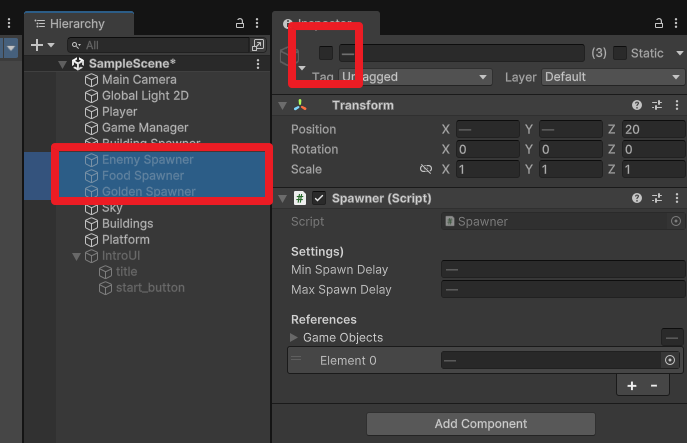Collapse the SampleScene tree
Image resolution: width=687 pixels, height=443 pixels.
tap(63, 64)
